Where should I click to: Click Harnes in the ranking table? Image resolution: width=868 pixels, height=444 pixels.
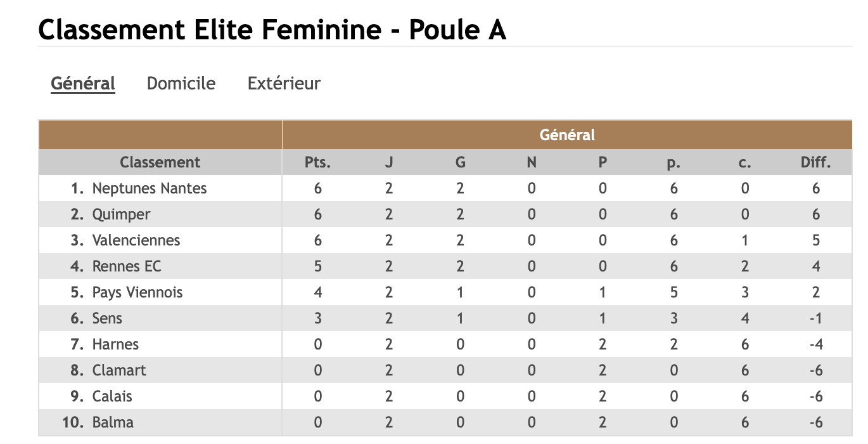[115, 344]
